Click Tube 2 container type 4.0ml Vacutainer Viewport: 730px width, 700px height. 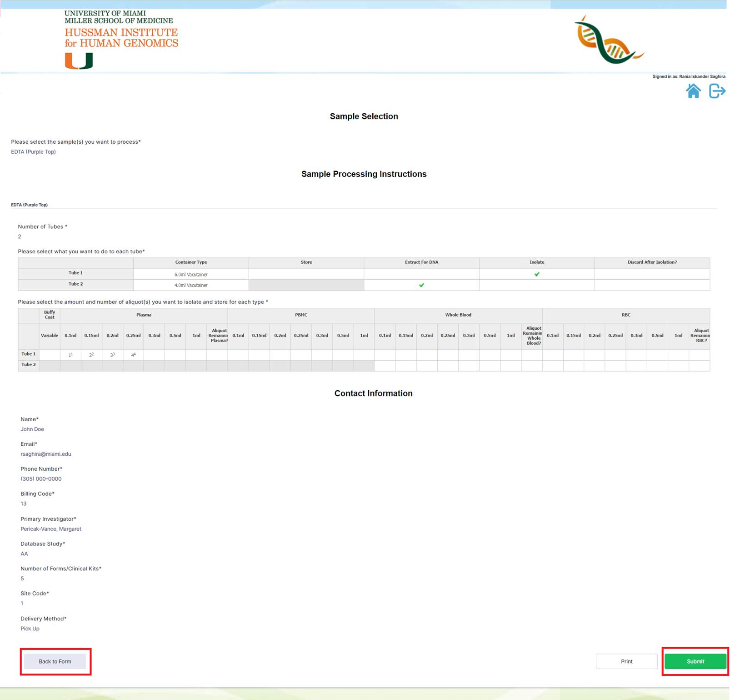pos(191,286)
